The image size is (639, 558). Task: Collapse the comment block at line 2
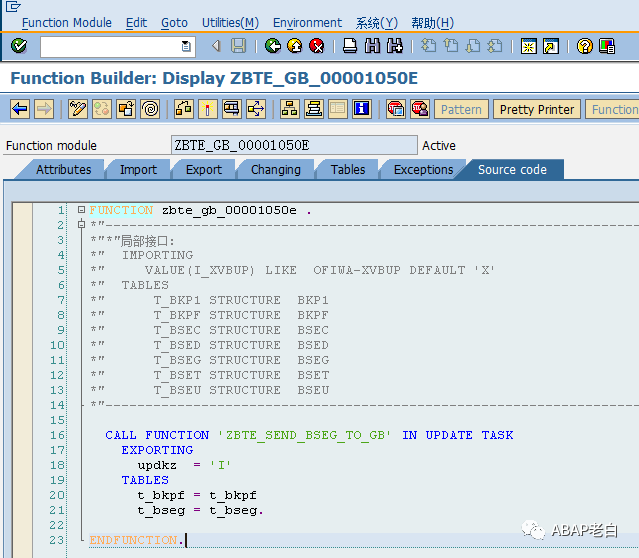point(81,224)
